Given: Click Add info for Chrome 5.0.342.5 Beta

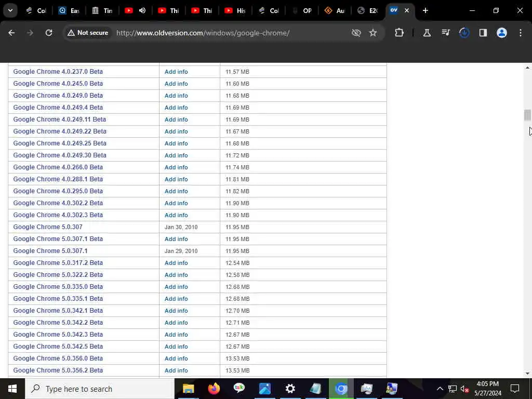Looking at the screenshot, I should [x=176, y=347].
